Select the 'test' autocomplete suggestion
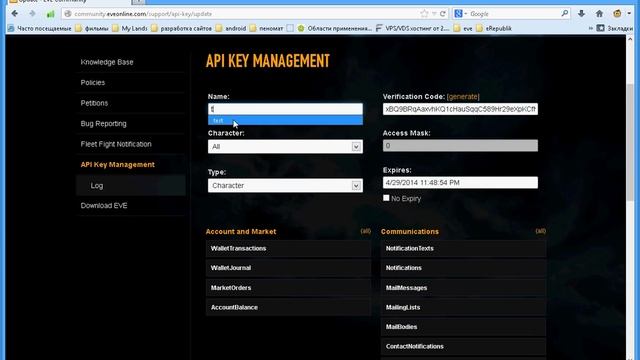Viewport: 640px width, 360px height. tap(285, 120)
